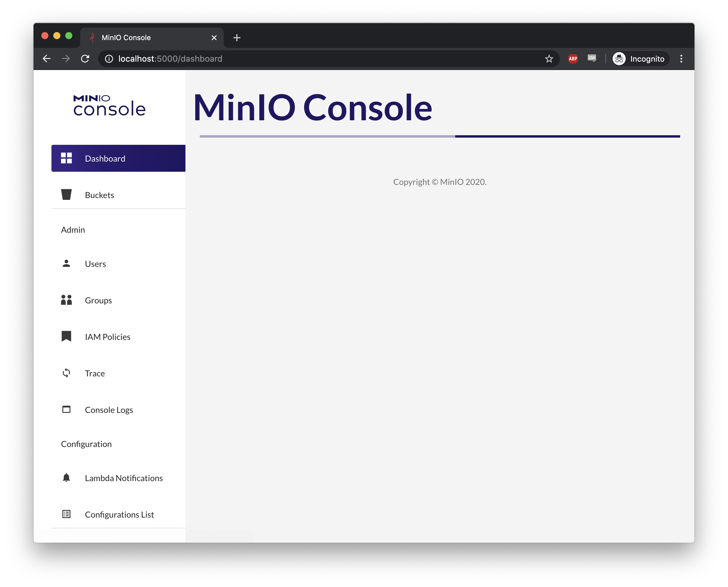Click the green maximize window button
Screen dimensions: 728x587
tap(68, 36)
